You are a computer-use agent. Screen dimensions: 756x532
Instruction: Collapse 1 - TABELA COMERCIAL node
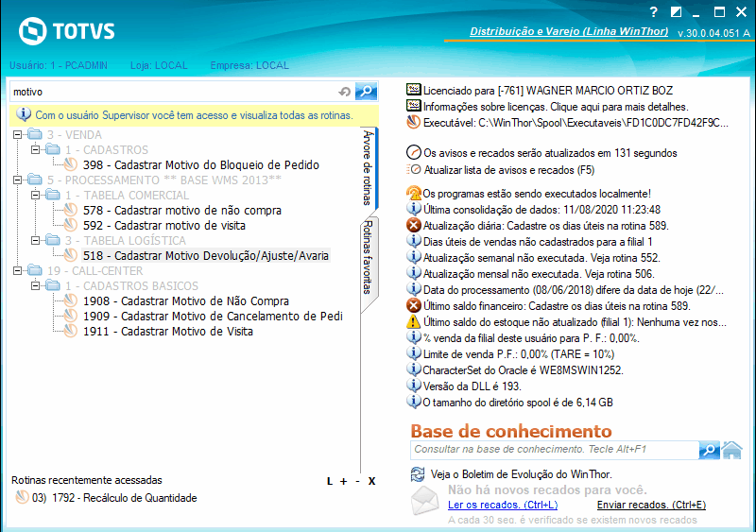(36, 195)
